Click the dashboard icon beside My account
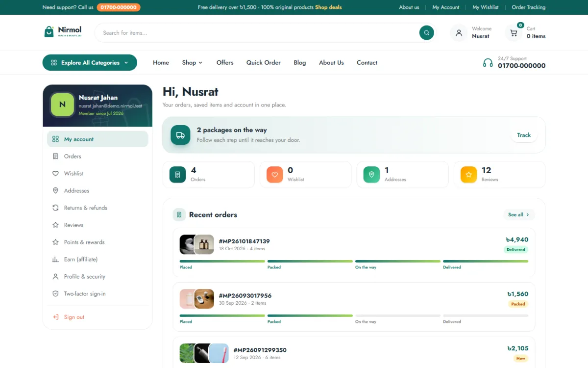588x368 pixels. [55, 139]
